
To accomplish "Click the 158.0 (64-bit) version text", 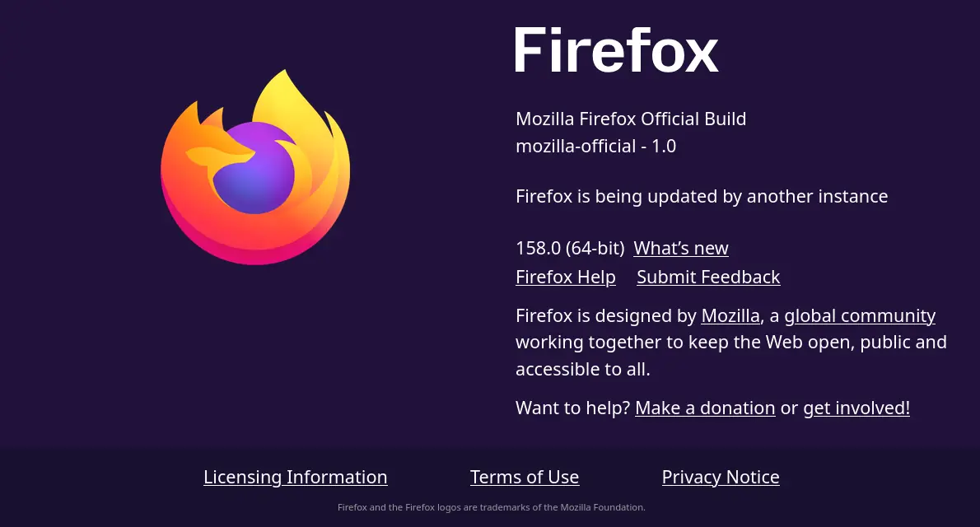I will click(570, 248).
